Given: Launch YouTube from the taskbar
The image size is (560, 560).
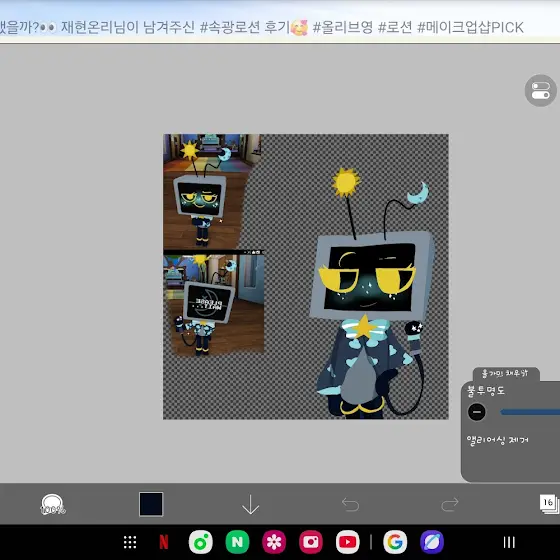Looking at the screenshot, I should coord(348,542).
